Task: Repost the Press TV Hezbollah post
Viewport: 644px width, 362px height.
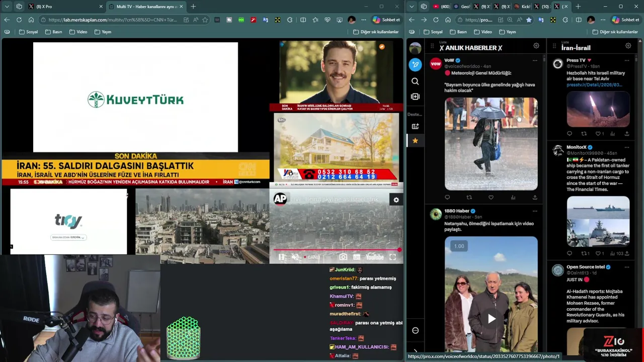Action: [x=584, y=134]
